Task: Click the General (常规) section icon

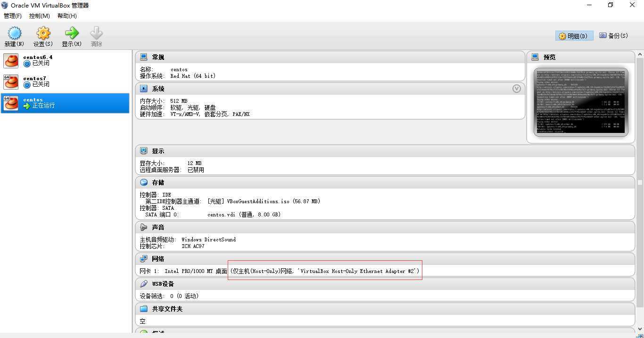Action: coord(144,57)
